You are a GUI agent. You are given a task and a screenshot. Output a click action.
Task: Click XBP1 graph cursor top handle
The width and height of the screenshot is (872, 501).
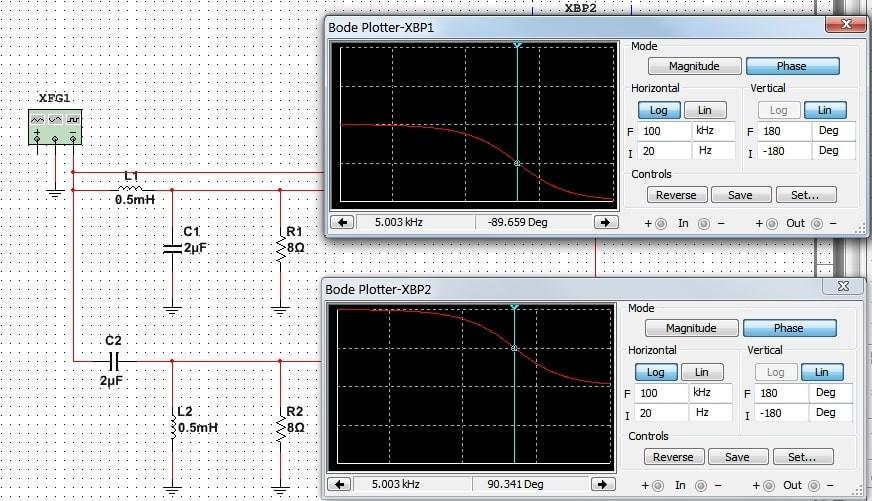[x=517, y=44]
